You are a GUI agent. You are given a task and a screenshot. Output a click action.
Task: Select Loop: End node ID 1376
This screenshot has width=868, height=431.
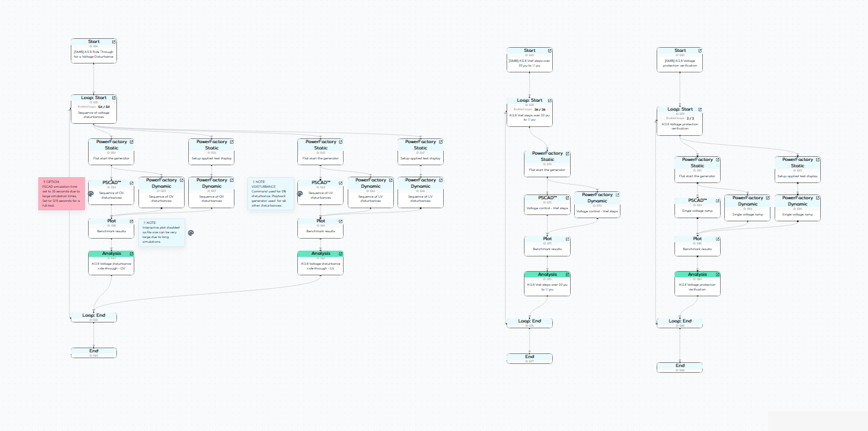[530, 323]
